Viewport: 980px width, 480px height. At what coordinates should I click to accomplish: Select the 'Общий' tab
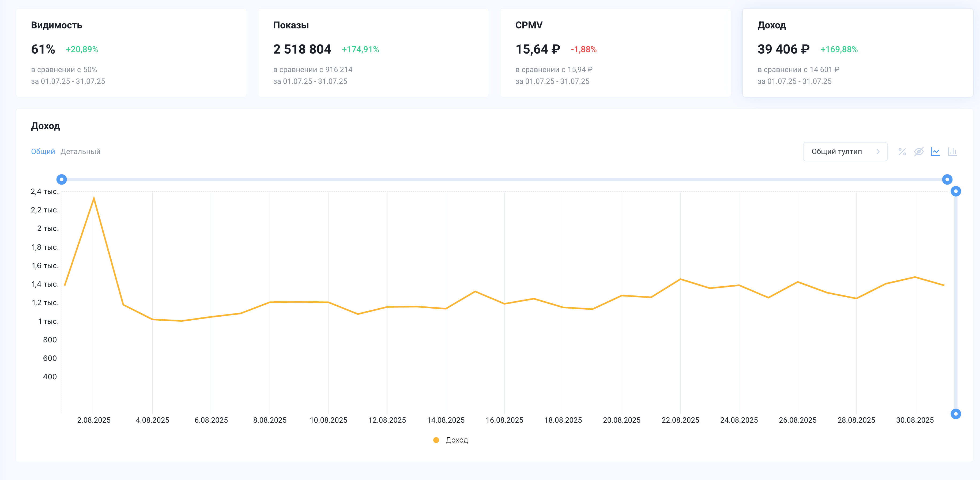(x=43, y=152)
